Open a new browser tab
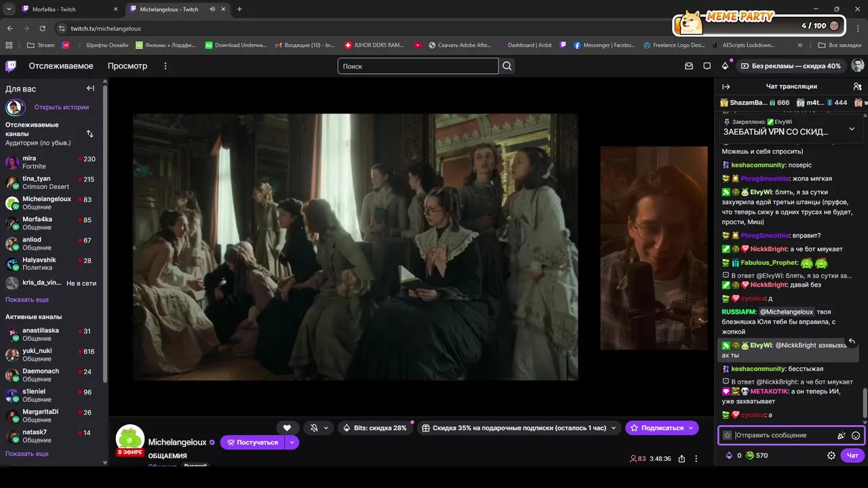Image resolution: width=868 pixels, height=488 pixels. [x=239, y=9]
